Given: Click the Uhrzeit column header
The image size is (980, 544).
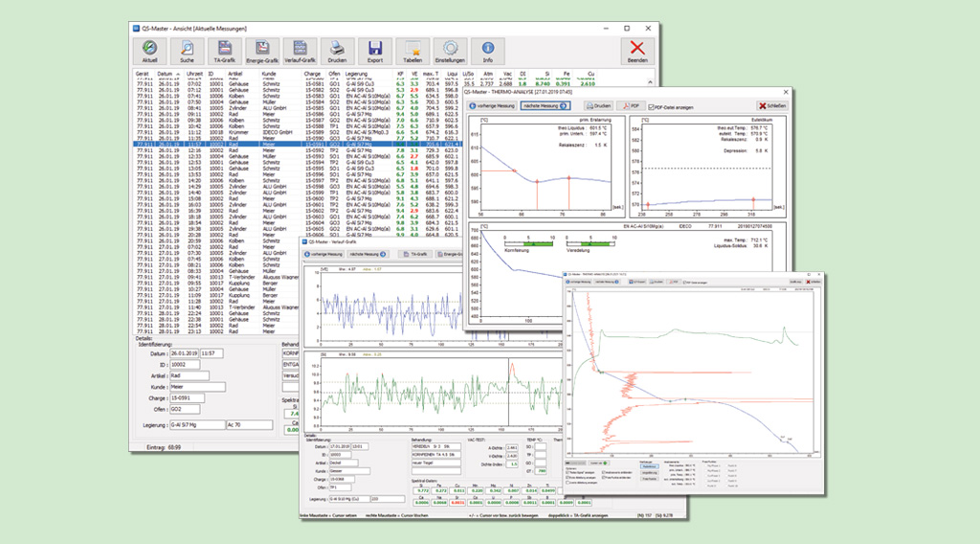Looking at the screenshot, I should click(194, 74).
